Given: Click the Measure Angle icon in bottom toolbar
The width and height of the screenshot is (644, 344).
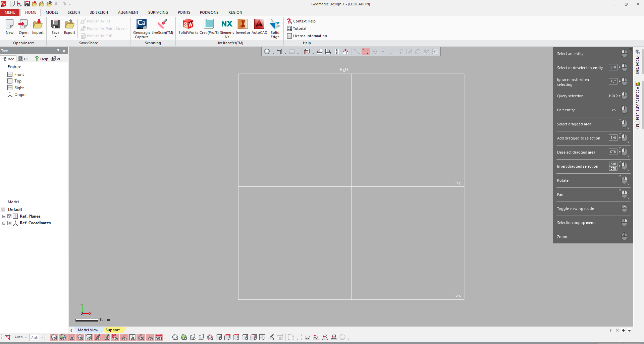Looking at the screenshot, I should click(x=316, y=338).
